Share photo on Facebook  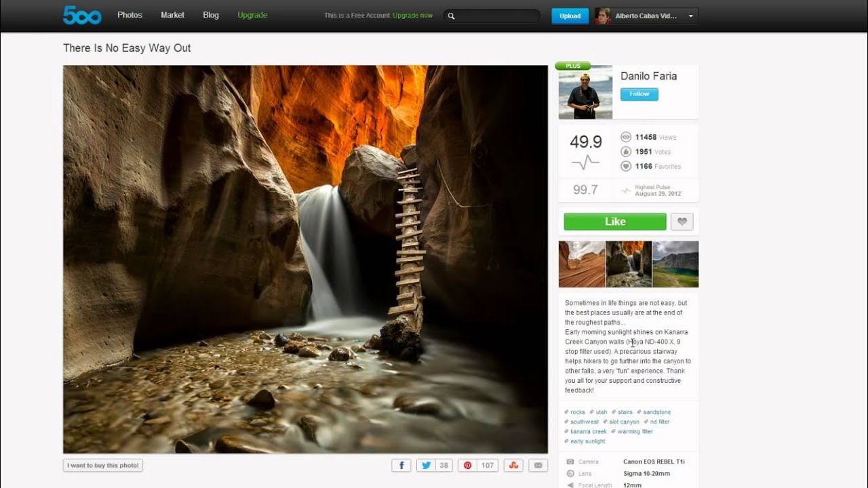(x=401, y=466)
